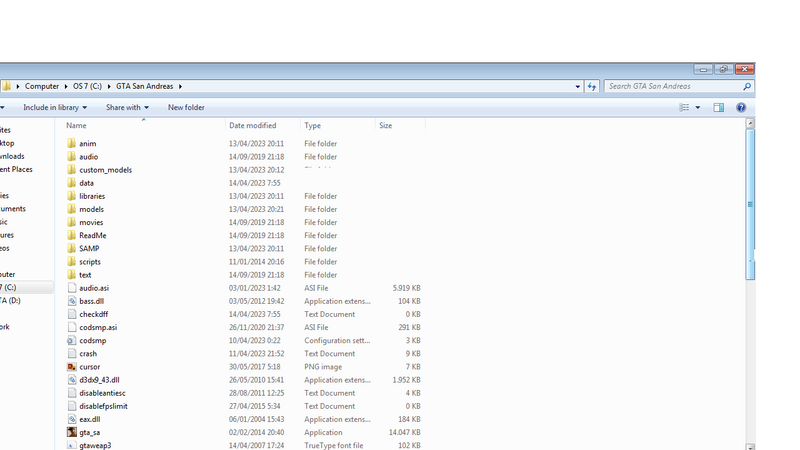
Task: Click the d3dx9_43.dll file icon
Action: click(71, 380)
